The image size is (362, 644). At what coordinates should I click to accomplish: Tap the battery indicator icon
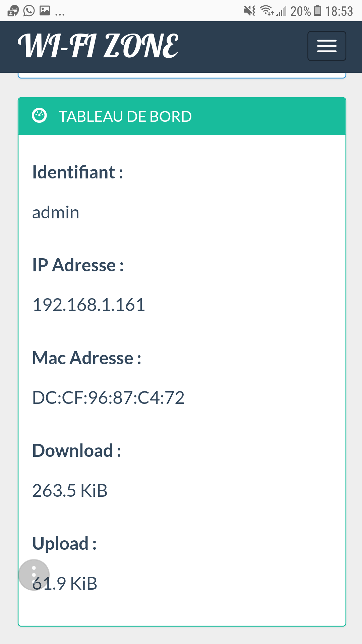(317, 11)
